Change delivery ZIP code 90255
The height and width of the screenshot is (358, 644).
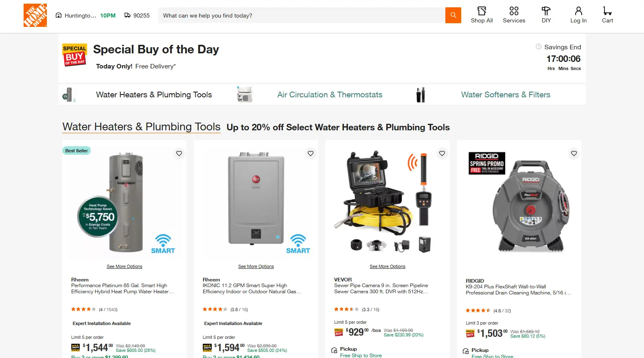(x=137, y=15)
